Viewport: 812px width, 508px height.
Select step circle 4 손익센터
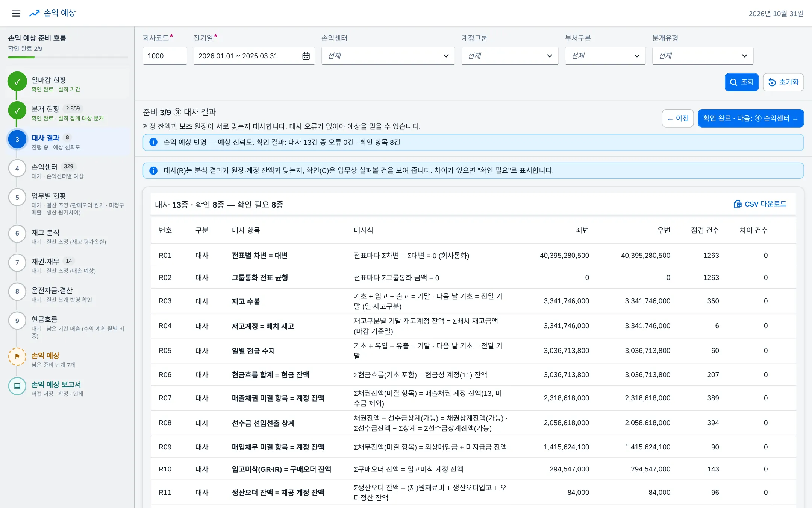pyautogui.click(x=17, y=169)
